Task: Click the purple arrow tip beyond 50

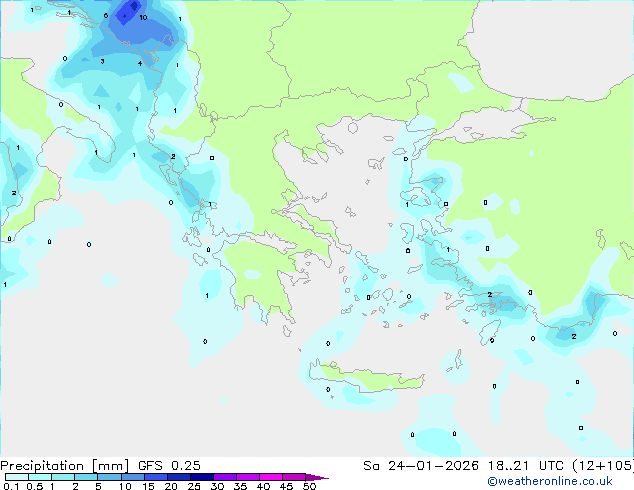Action: (x=317, y=477)
